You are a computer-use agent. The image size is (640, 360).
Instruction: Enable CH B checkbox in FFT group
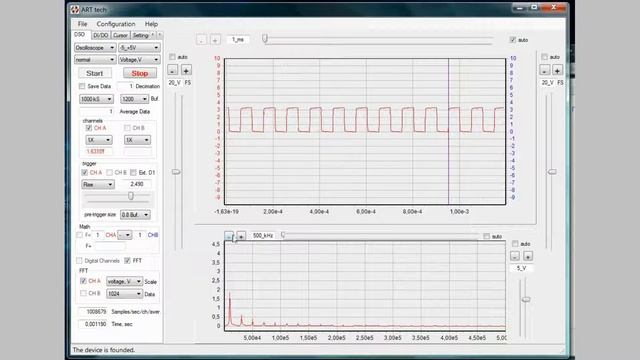click(x=83, y=293)
